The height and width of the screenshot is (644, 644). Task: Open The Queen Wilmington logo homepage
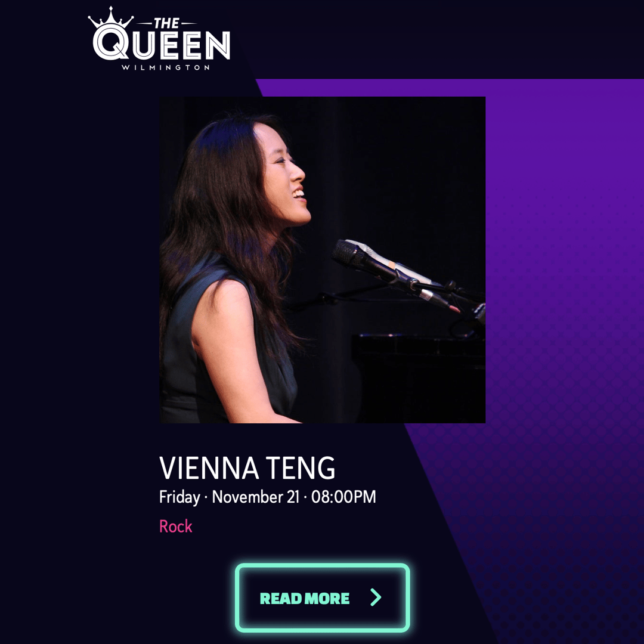[159, 39]
